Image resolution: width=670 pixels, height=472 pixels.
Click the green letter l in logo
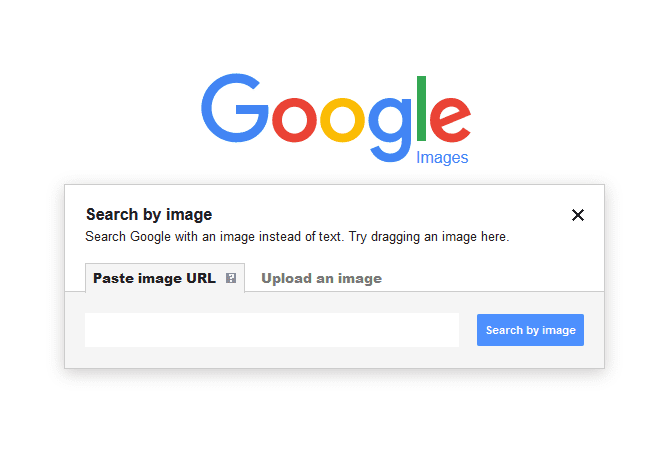(421, 108)
